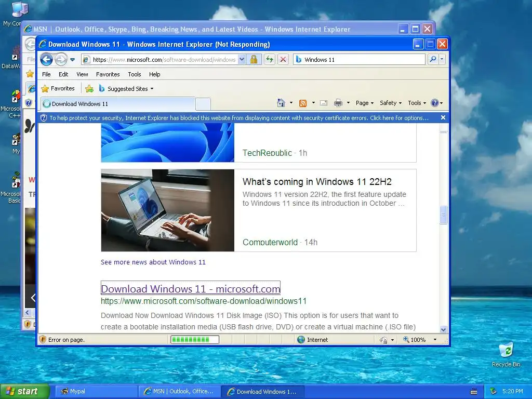Open the Safety command menu
The width and height of the screenshot is (532, 399).
pos(391,103)
